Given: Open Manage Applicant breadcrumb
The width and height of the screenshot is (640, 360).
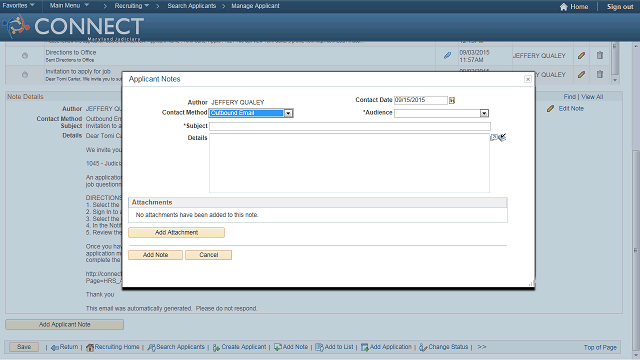Looking at the screenshot, I should 256,6.
